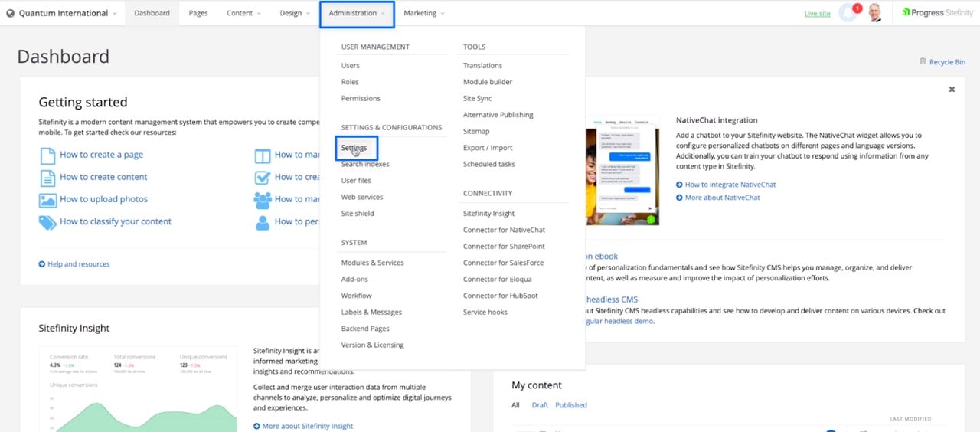Select Connector for Eloqua
The width and height of the screenshot is (980, 432).
[x=497, y=280]
